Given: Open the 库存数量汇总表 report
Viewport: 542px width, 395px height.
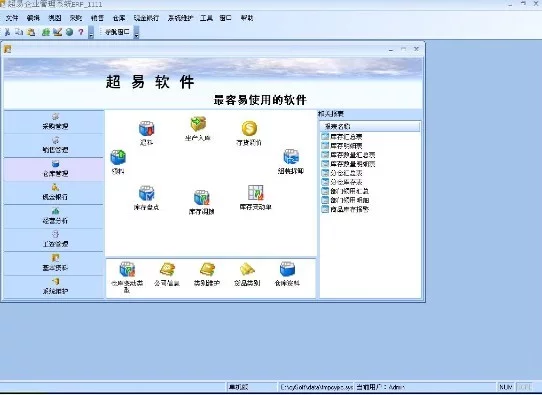Looking at the screenshot, I should [x=353, y=155].
